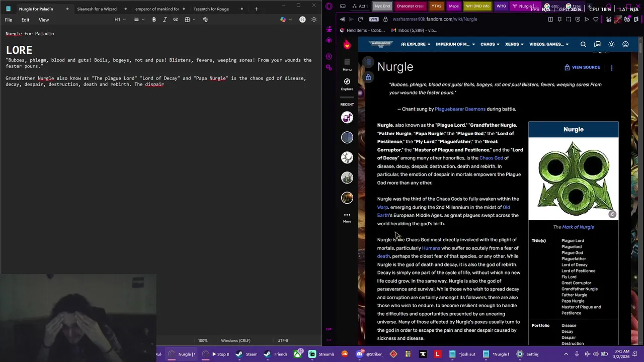The width and height of the screenshot is (644, 362).
Task: Expand the CHAOS wiki menu
Action: pos(490,44)
